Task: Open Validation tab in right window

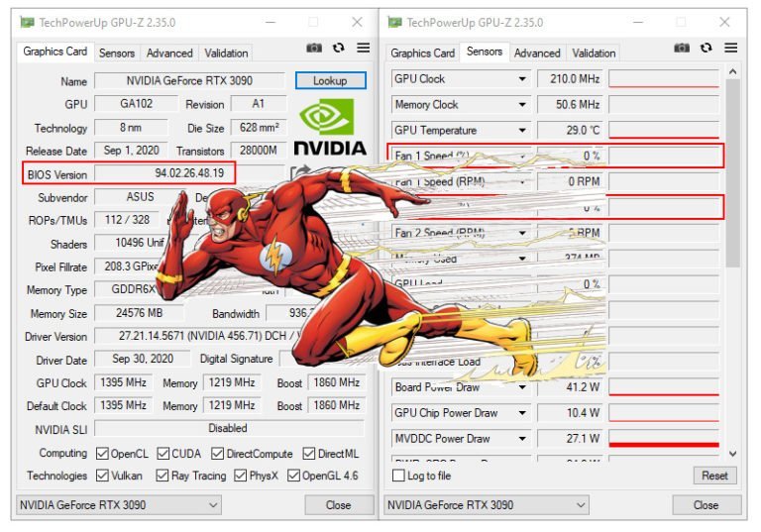Action: click(594, 53)
